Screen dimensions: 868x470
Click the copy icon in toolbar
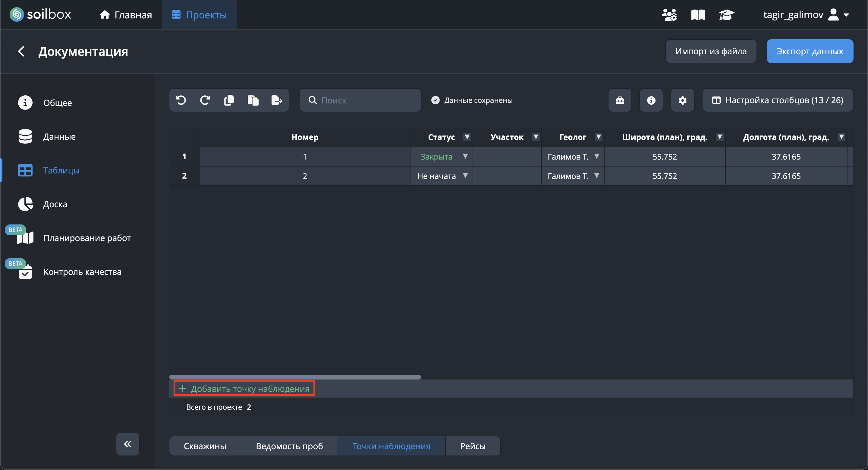point(229,100)
